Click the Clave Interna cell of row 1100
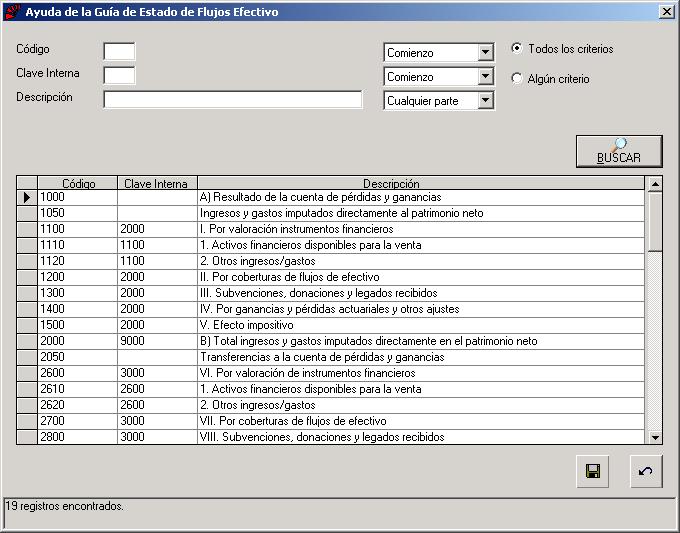 pyautogui.click(x=157, y=229)
